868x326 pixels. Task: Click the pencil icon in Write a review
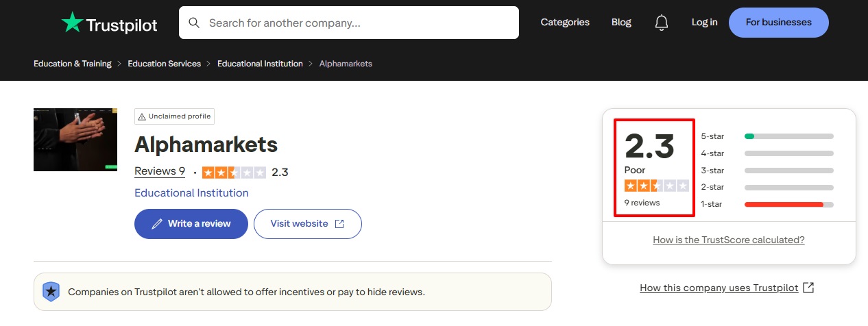click(x=157, y=224)
